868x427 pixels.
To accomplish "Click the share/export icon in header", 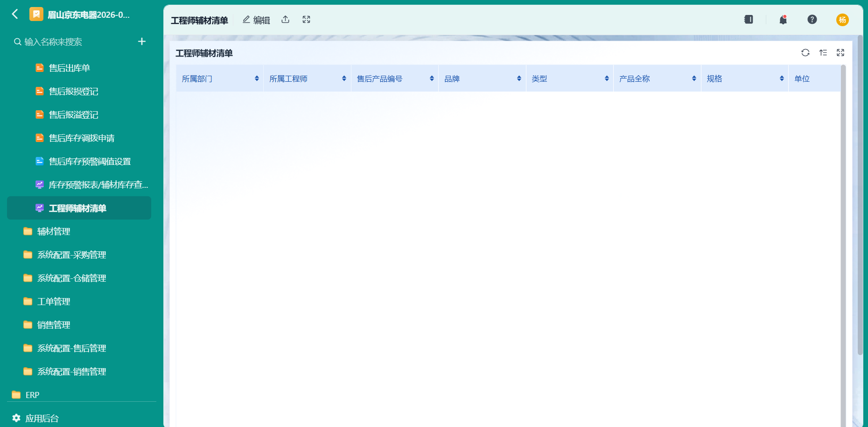I will [x=286, y=20].
